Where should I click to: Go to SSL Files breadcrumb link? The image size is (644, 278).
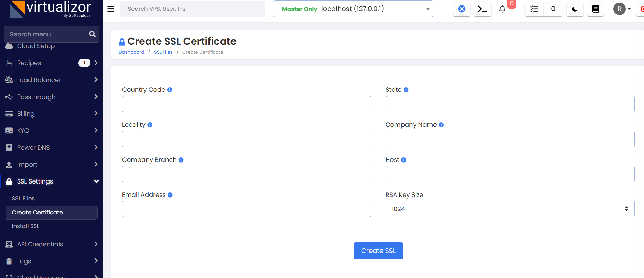[x=163, y=52]
